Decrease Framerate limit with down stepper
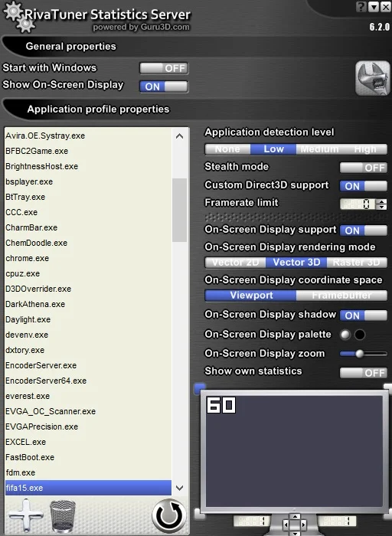 (x=381, y=207)
